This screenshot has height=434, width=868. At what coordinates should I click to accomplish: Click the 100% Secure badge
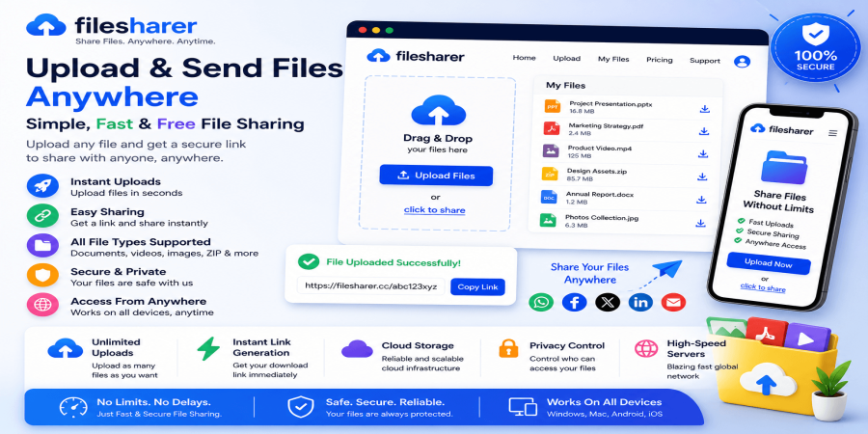coord(815,48)
